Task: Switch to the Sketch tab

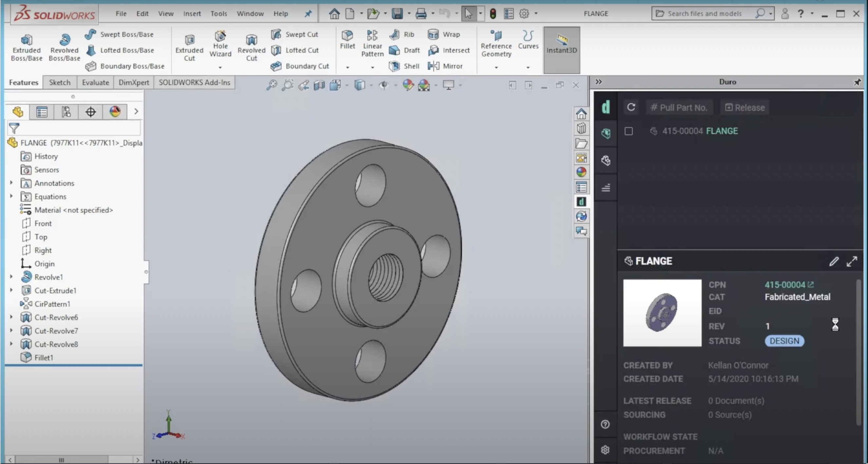Action: point(60,82)
